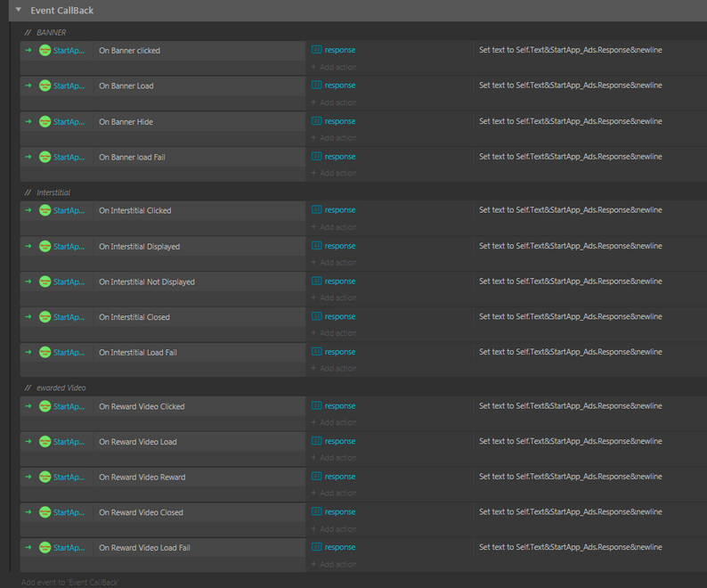Click response object name in On Reward Video Clicked row

point(340,405)
